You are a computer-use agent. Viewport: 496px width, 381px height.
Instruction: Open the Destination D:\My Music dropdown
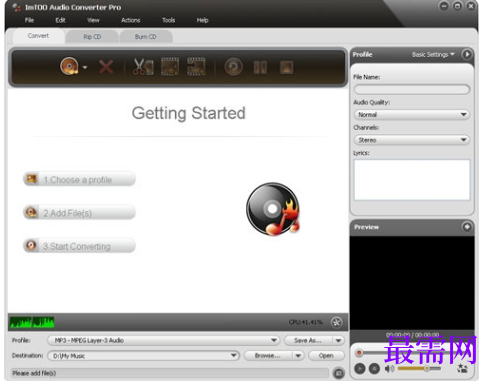[143, 356]
